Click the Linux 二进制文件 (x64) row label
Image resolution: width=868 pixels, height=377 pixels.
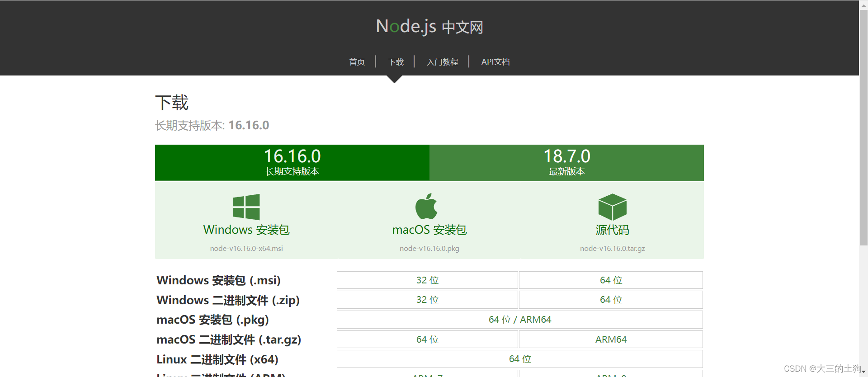tap(217, 360)
